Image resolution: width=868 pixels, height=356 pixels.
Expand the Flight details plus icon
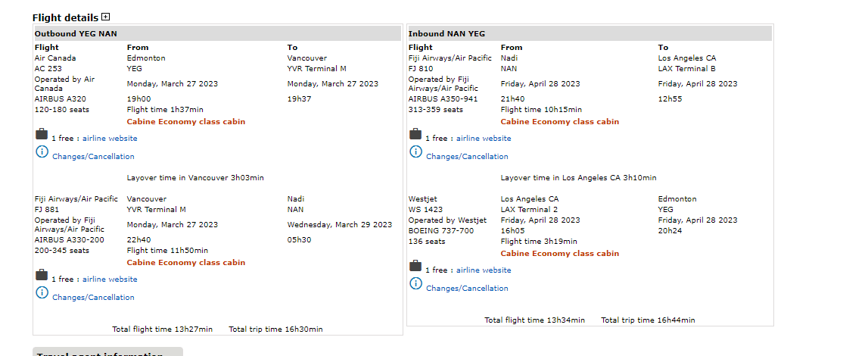click(x=106, y=17)
